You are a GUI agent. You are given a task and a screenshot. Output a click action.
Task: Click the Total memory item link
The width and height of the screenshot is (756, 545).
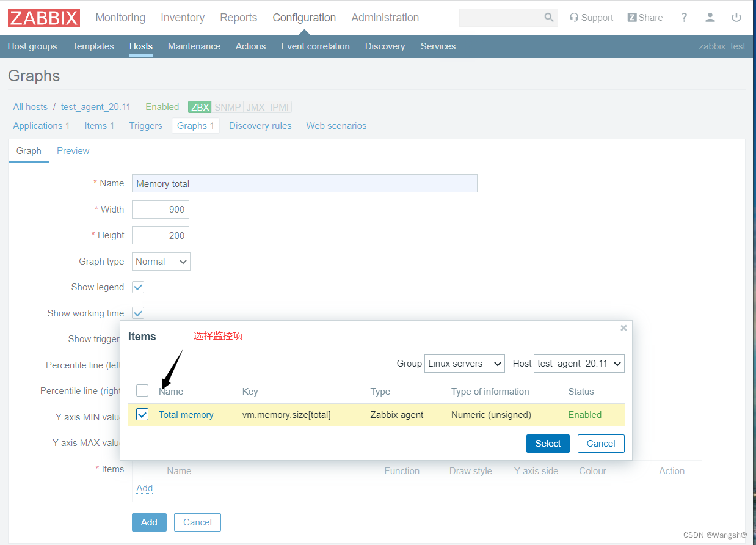[186, 415]
